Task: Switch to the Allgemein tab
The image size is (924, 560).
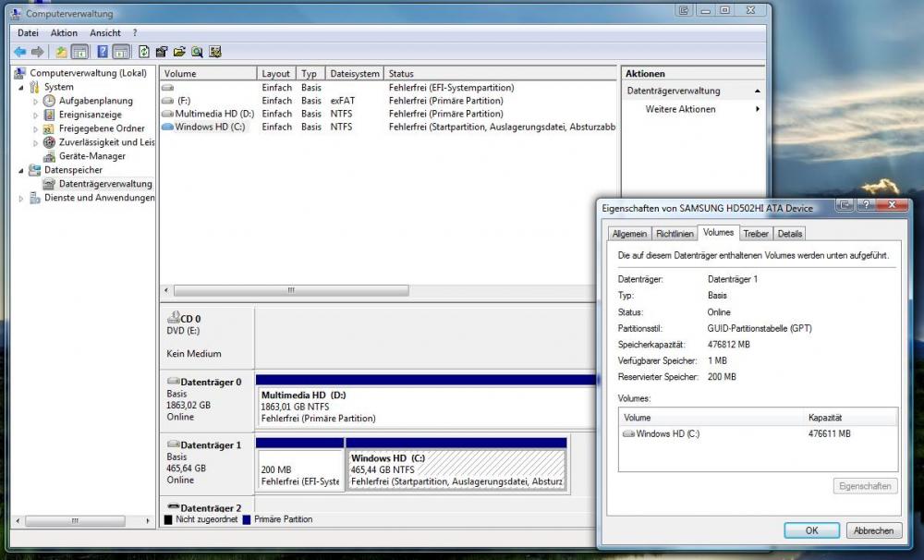Action: (629, 234)
